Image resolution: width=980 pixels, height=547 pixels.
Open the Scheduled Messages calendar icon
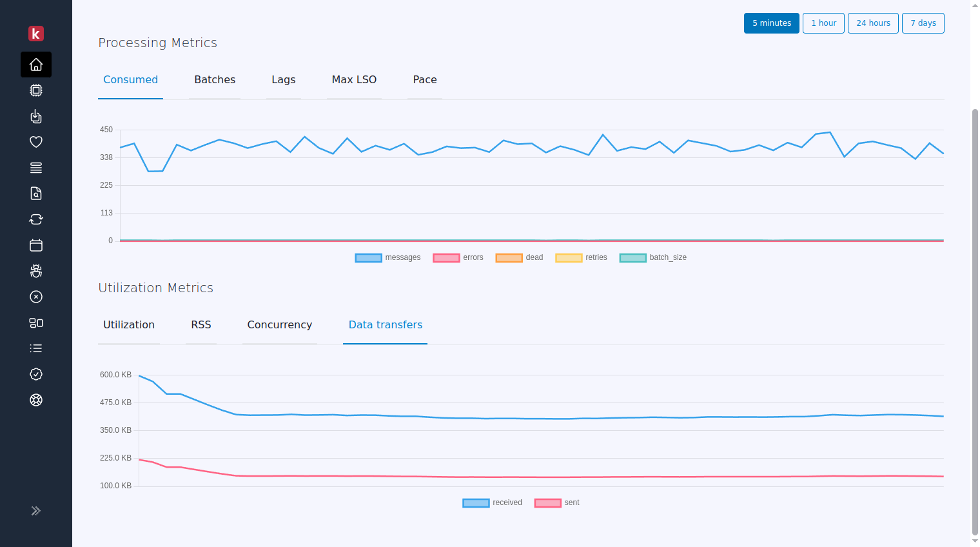point(35,245)
